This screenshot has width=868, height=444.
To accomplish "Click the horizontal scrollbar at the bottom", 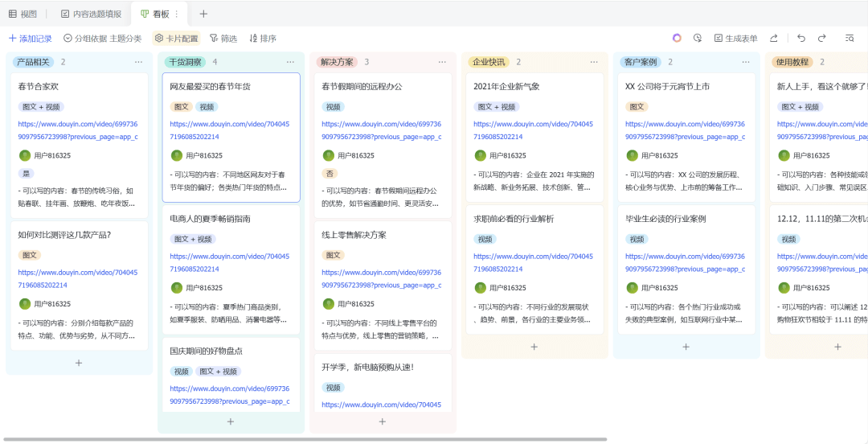I will click(304, 439).
